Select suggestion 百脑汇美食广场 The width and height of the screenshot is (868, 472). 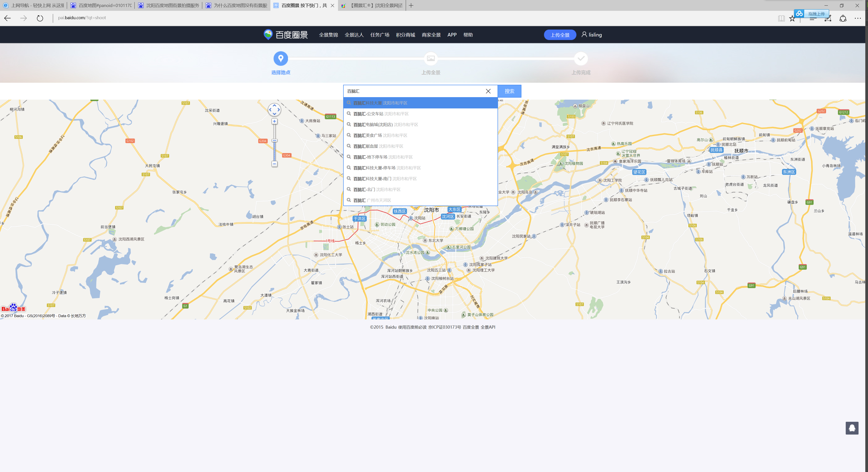[x=420, y=135]
